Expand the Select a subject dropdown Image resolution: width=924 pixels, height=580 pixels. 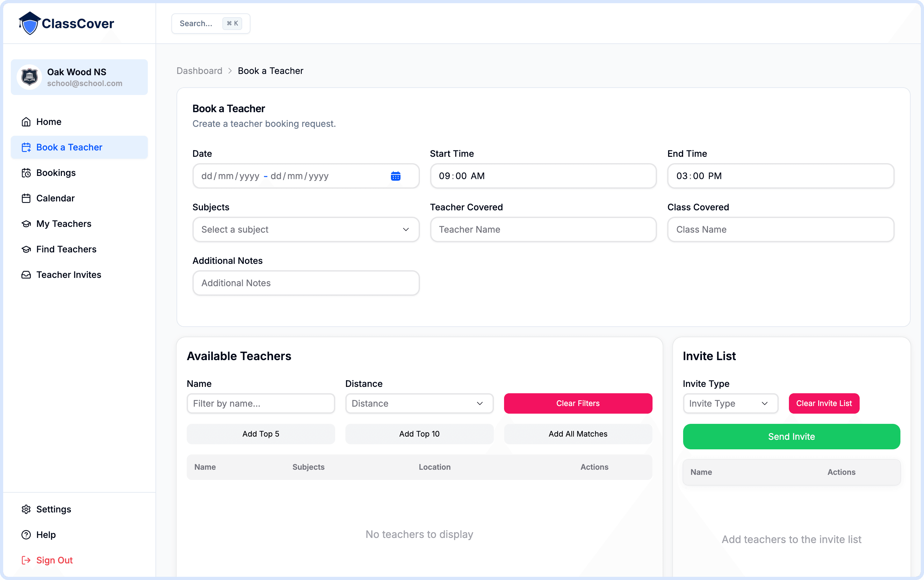click(x=306, y=230)
